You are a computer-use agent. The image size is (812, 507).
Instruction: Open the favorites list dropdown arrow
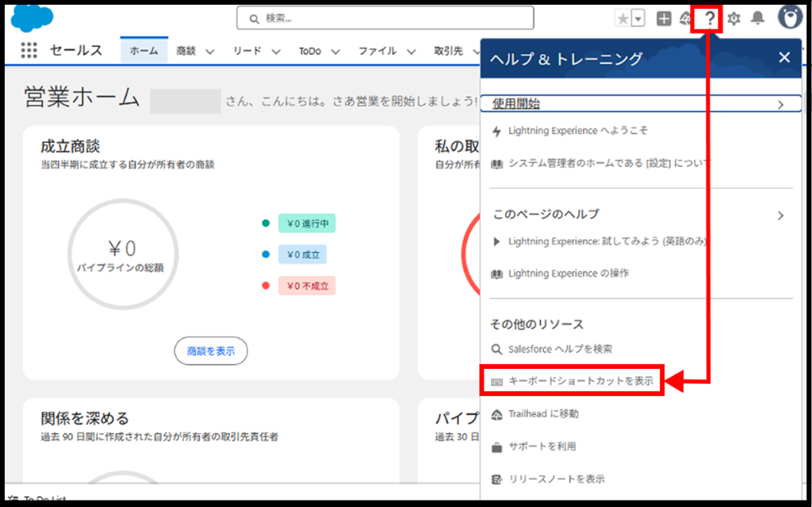pyautogui.click(x=638, y=18)
